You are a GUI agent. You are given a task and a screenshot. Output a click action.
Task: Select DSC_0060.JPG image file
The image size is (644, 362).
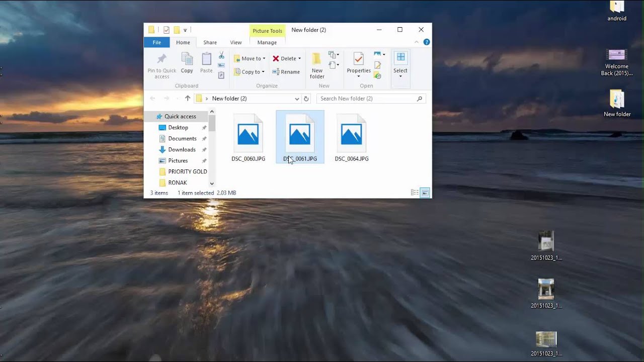coord(248,138)
